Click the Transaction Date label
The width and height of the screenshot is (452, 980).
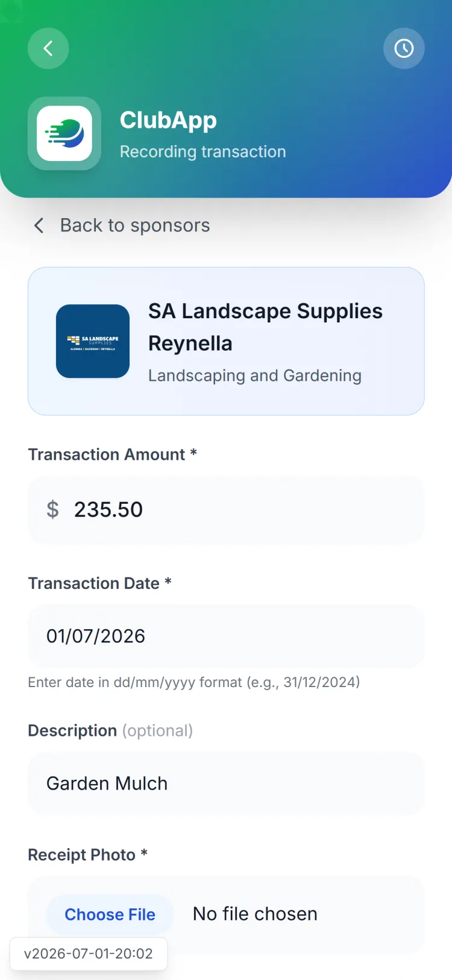click(100, 583)
